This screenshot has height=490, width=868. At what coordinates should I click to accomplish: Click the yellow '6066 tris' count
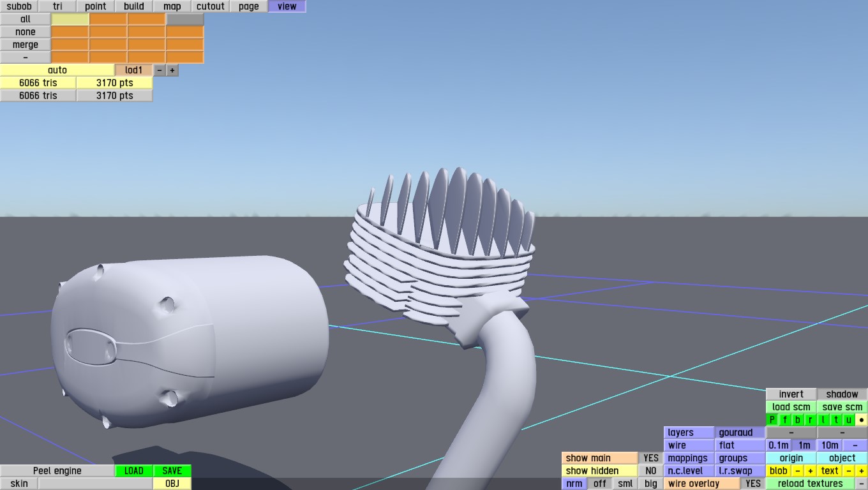[38, 83]
